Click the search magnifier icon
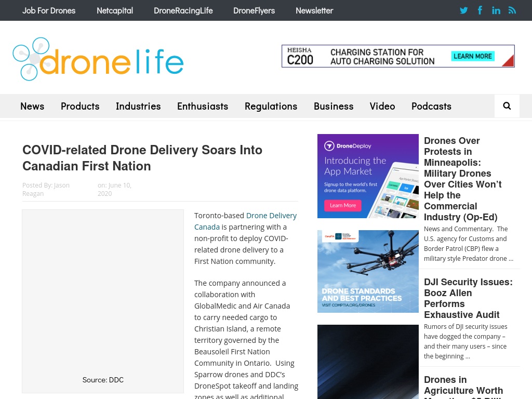532x399 pixels. click(507, 106)
